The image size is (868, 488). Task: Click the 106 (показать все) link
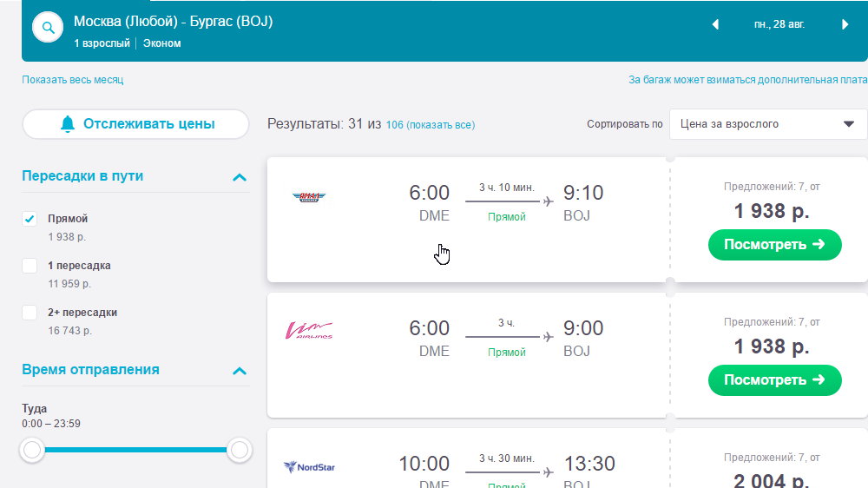click(x=431, y=125)
